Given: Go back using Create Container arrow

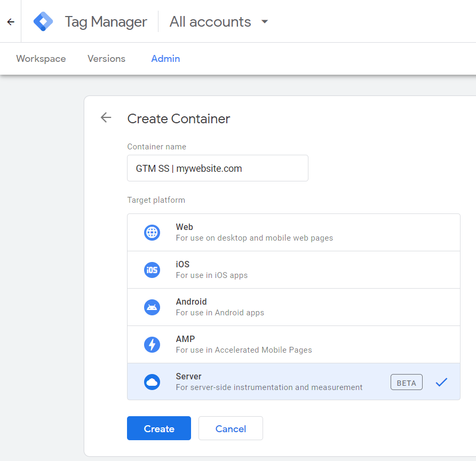Looking at the screenshot, I should pyautogui.click(x=106, y=118).
